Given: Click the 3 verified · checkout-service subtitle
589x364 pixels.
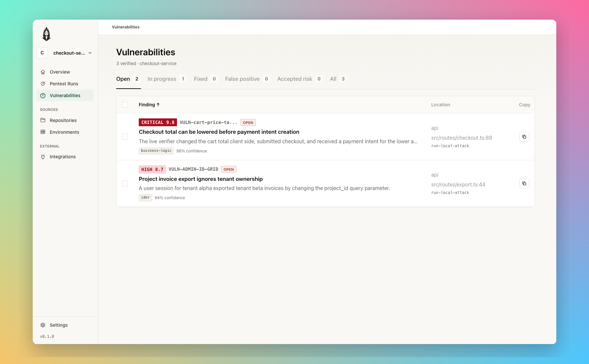Looking at the screenshot, I should point(146,63).
